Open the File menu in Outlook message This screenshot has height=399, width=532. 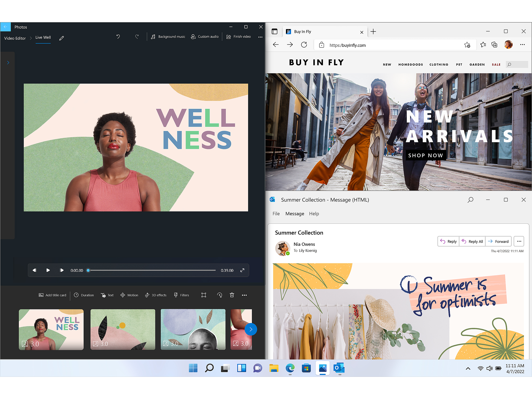pyautogui.click(x=276, y=214)
